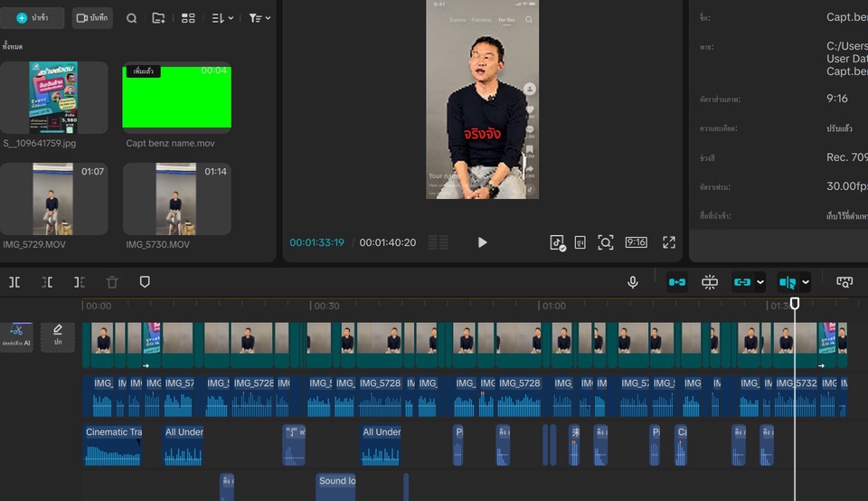Click the preview quality icon beside TikTok overlay
Image resolution: width=868 pixels, height=501 pixels.
[580, 242]
